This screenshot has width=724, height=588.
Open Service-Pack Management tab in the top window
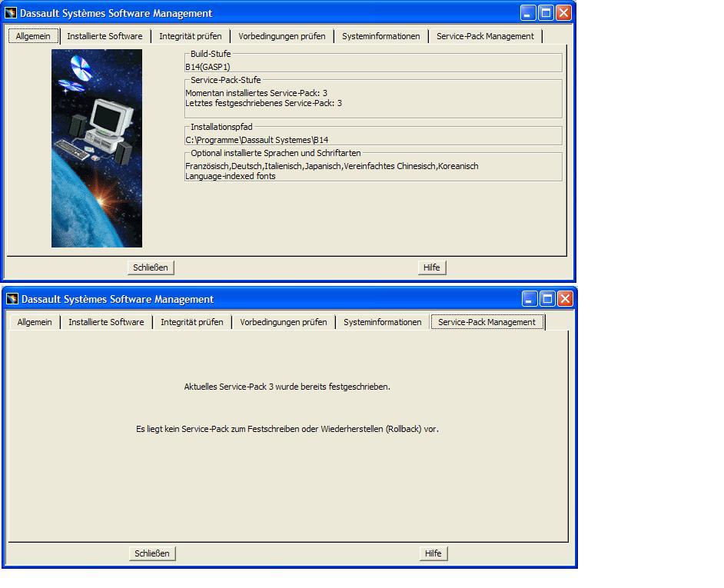pyautogui.click(x=485, y=36)
